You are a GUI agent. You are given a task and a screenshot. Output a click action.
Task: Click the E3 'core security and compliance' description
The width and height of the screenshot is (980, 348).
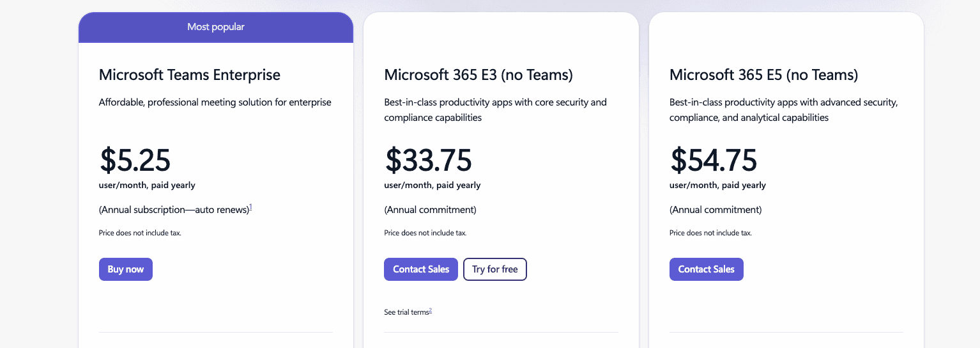point(496,110)
